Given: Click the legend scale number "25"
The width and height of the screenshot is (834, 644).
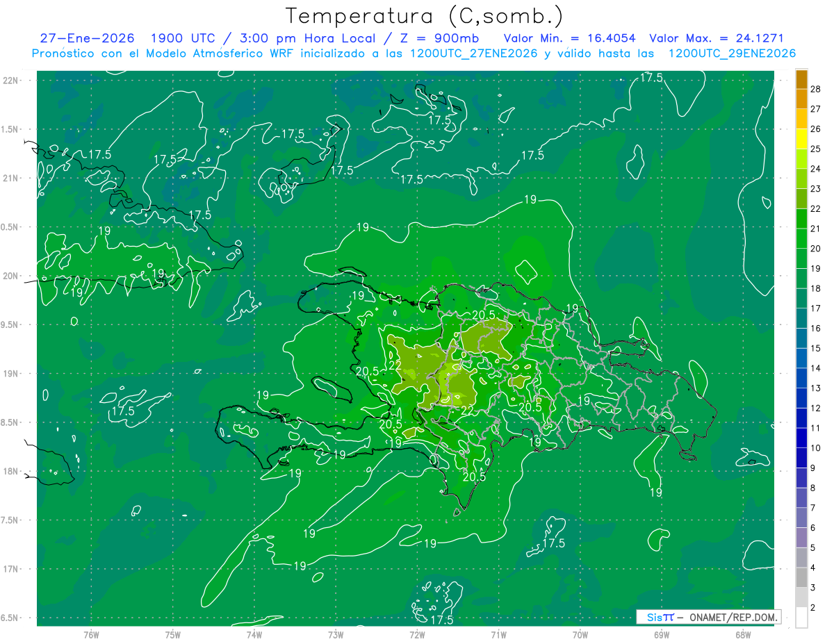Looking at the screenshot, I should coord(816,149).
